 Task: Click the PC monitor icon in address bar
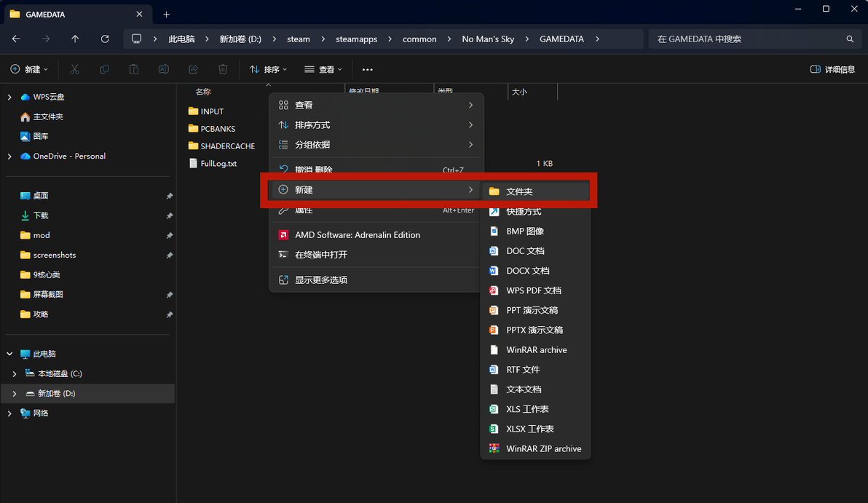[x=136, y=39]
